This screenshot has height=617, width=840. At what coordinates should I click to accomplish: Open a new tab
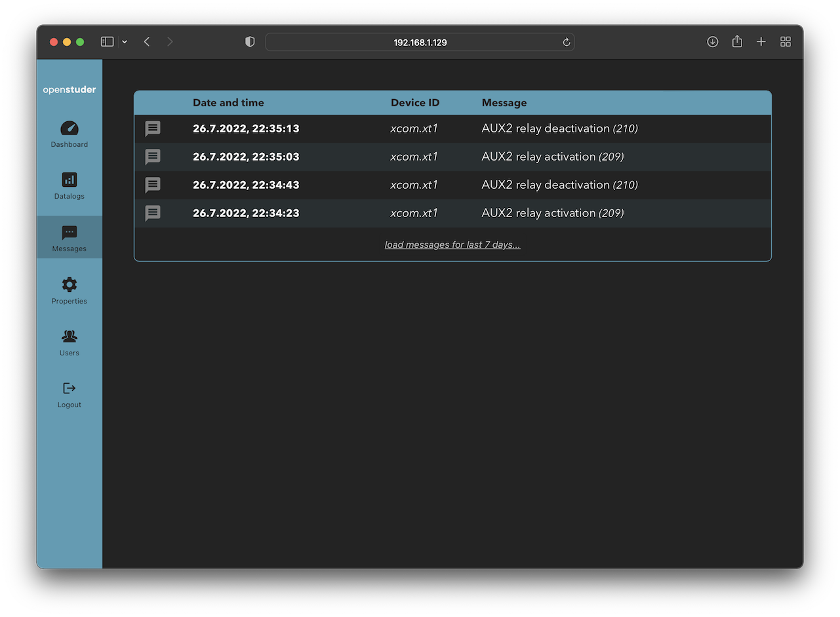click(761, 42)
